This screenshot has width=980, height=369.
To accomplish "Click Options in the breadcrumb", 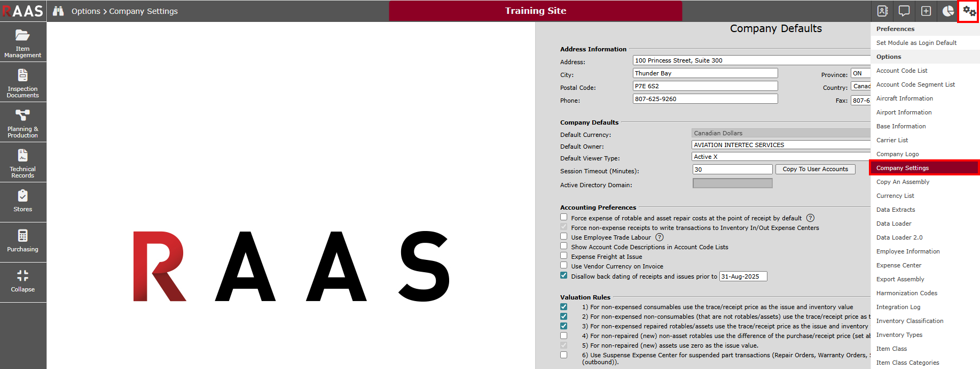I will click(86, 11).
